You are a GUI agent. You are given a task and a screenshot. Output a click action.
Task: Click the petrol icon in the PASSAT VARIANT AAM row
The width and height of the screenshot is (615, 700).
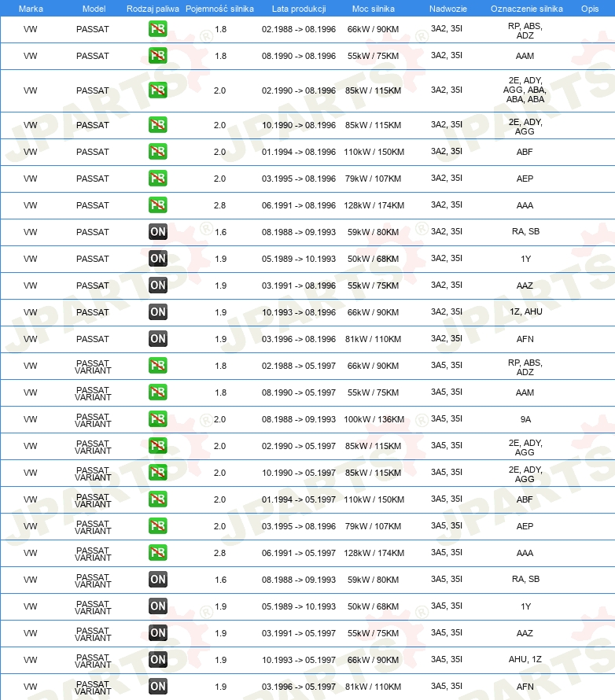coord(158,392)
